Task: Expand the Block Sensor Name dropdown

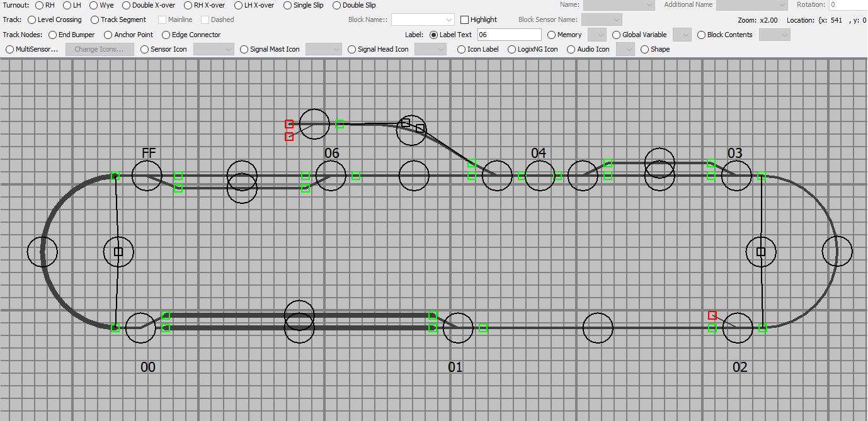Action: click(x=605, y=20)
